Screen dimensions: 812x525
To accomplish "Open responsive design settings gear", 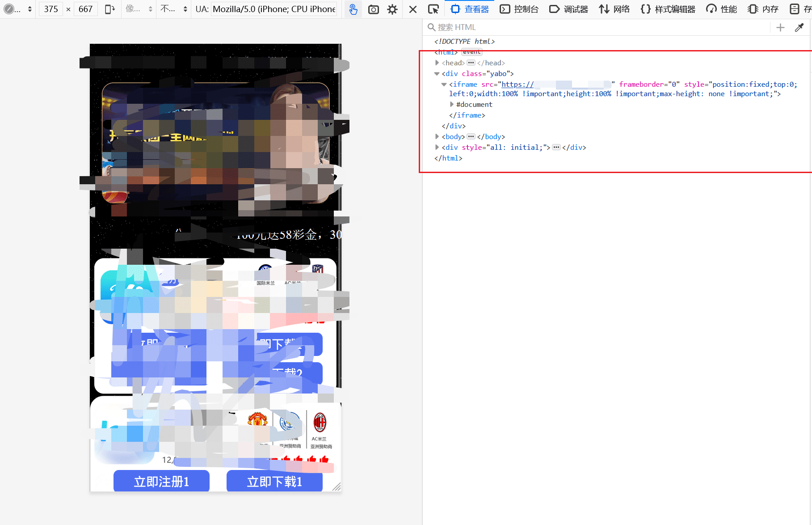I will tap(392, 9).
